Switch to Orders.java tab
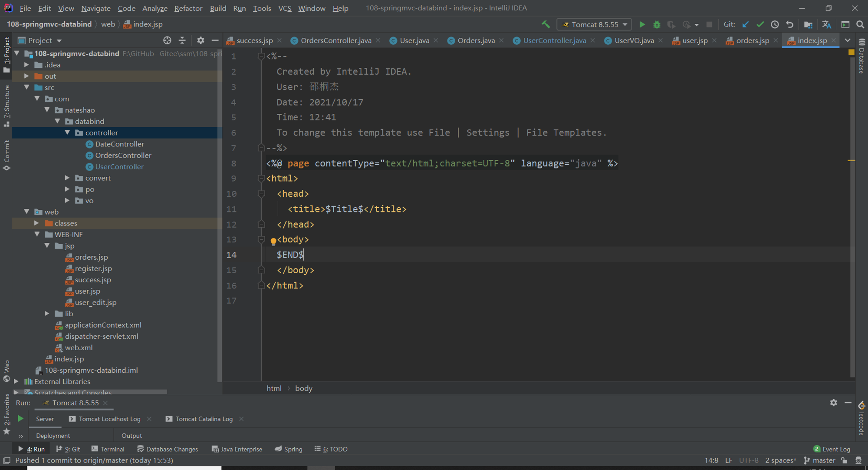The width and height of the screenshot is (868, 470). (476, 40)
